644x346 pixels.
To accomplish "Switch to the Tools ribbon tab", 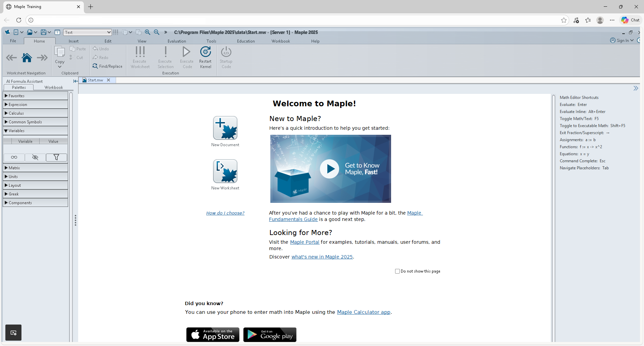I will 211,41.
